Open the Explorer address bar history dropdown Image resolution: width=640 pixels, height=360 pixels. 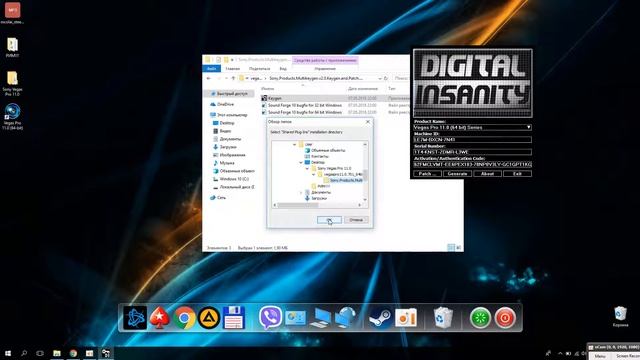(380, 78)
